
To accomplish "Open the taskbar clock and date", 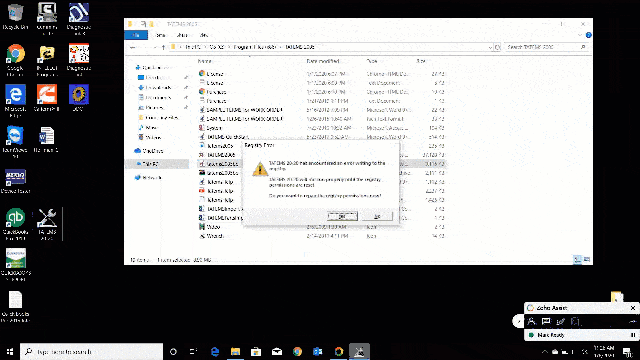I will pos(604,351).
